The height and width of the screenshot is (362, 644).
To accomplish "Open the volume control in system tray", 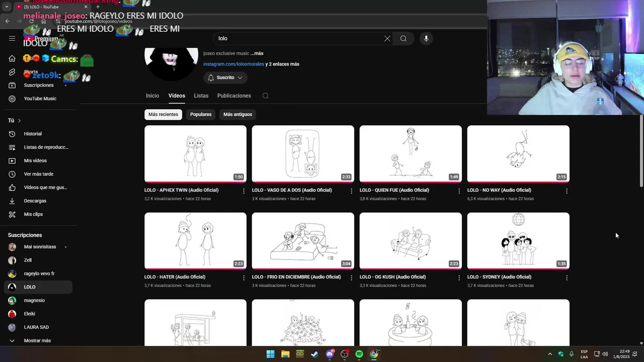I will 605,354.
